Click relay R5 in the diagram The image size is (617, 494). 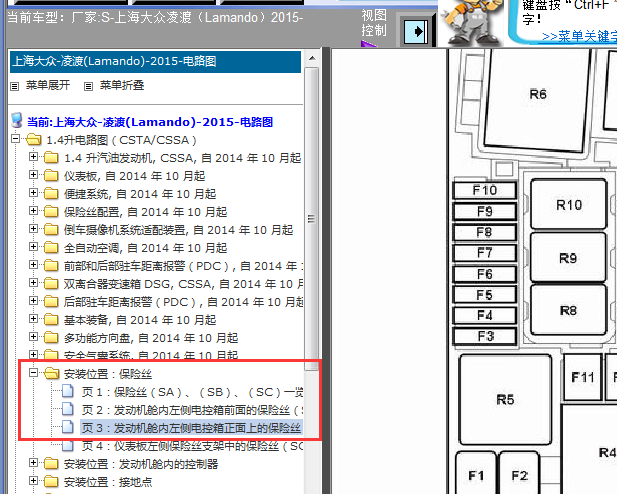pyautogui.click(x=505, y=400)
